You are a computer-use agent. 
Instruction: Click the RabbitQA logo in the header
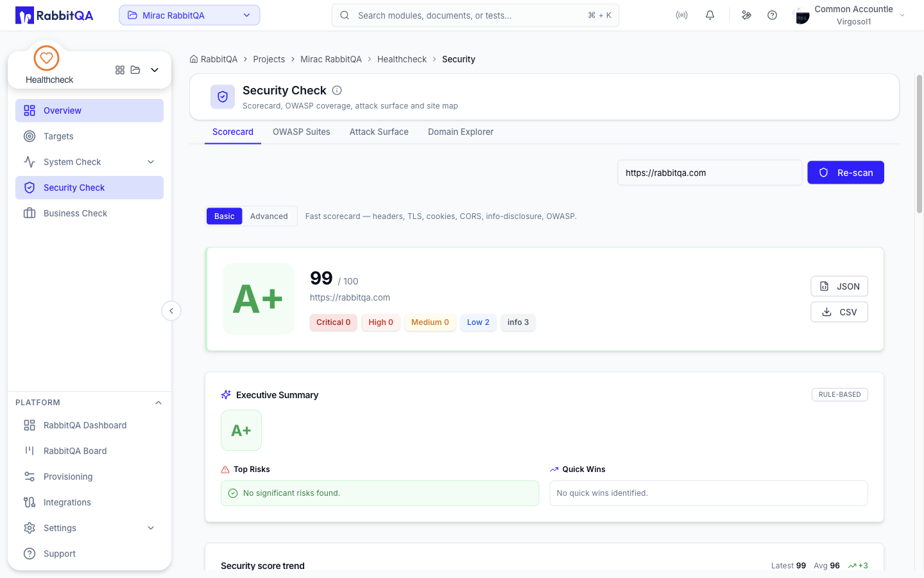(55, 15)
